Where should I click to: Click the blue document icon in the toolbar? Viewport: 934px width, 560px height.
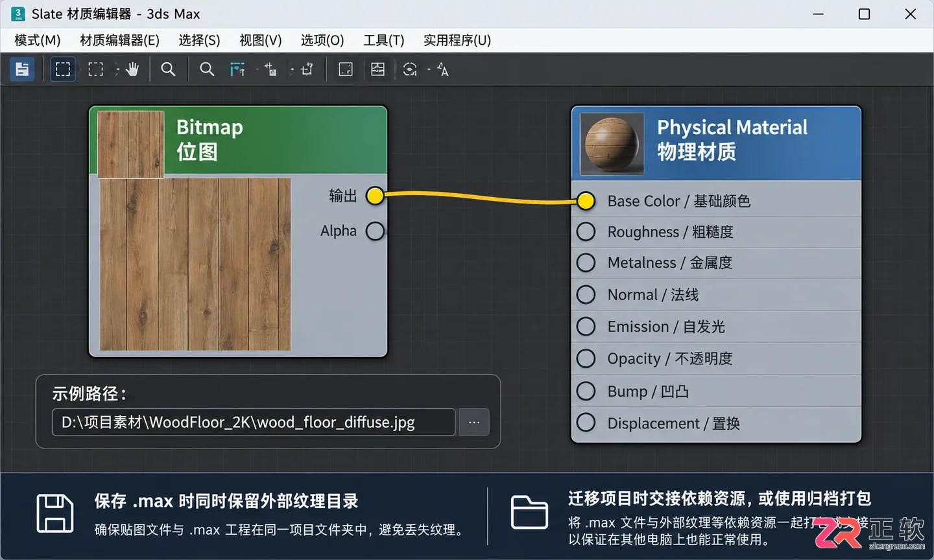pyautogui.click(x=22, y=69)
